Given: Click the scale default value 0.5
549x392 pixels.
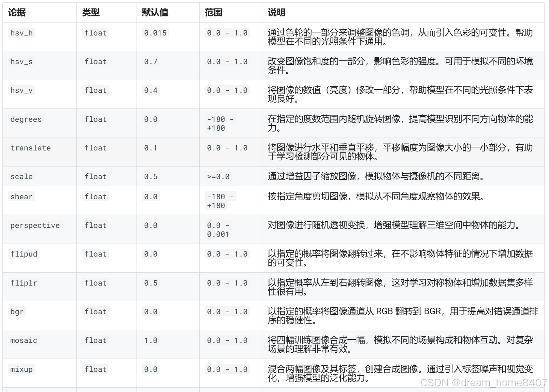Looking at the screenshot, I should pos(151,176).
